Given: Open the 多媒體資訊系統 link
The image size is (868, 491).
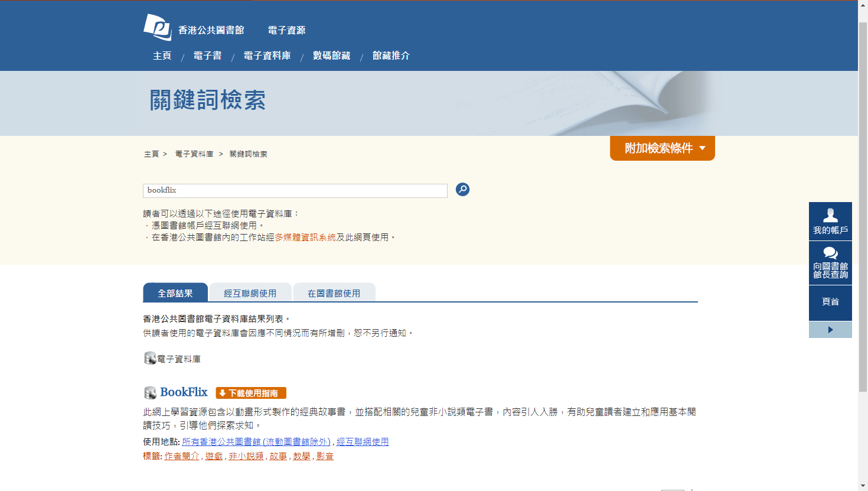Looking at the screenshot, I should pos(305,237).
